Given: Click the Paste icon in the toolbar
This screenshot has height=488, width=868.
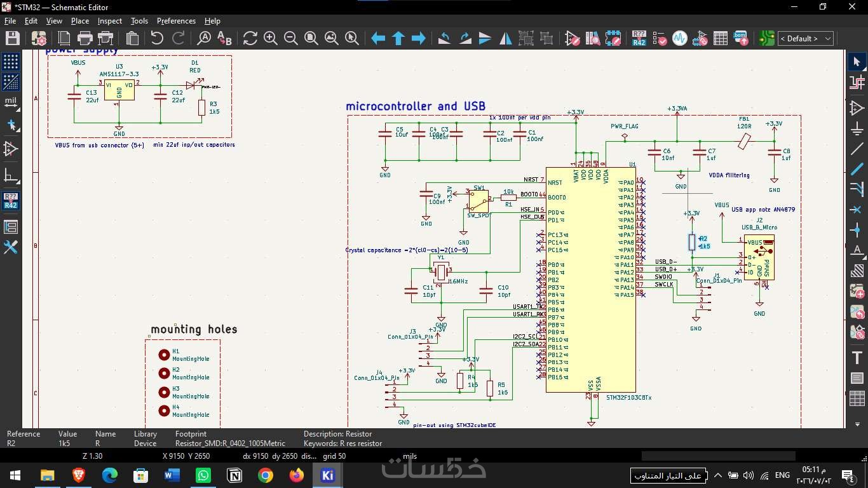Looking at the screenshot, I should coord(132,38).
